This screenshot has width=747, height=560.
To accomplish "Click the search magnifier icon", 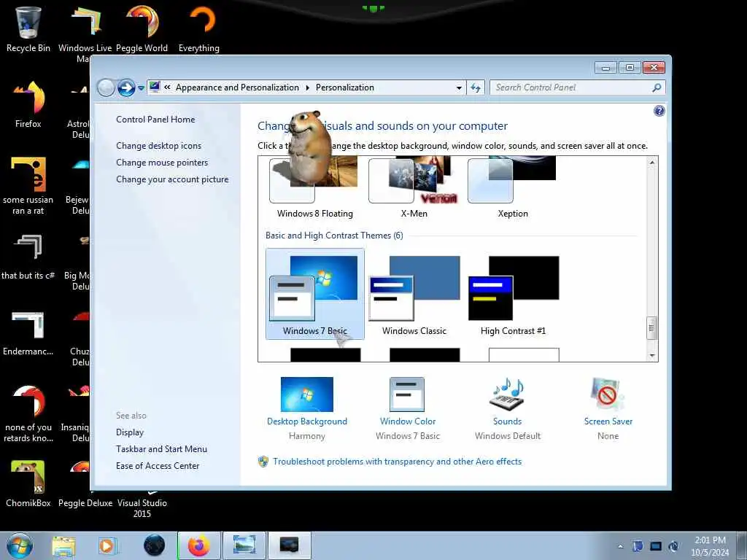I will [657, 87].
